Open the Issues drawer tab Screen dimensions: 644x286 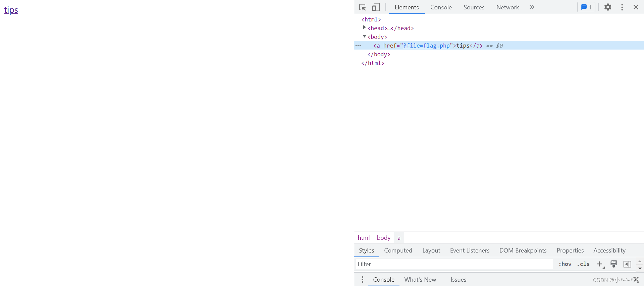coord(458,280)
